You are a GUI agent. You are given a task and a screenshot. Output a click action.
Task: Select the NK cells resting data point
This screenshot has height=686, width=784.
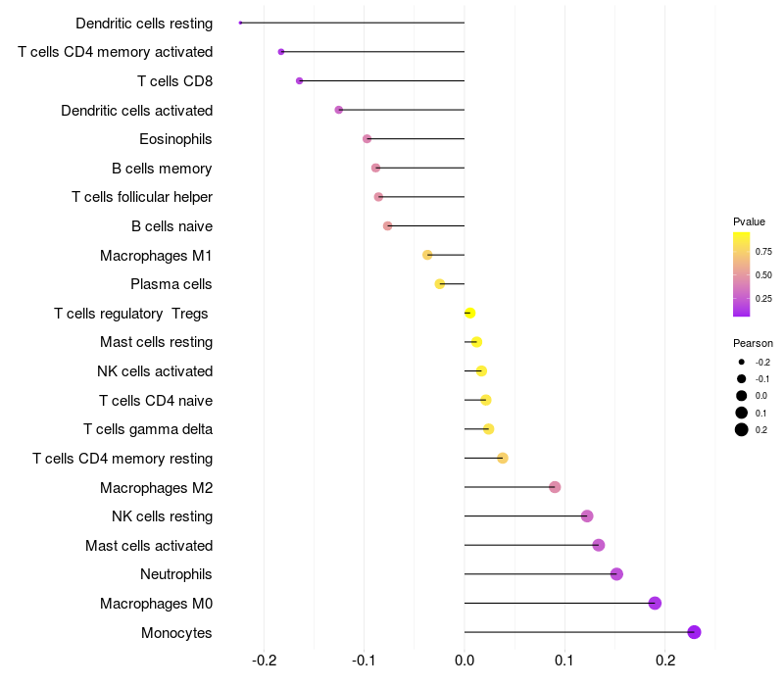click(x=587, y=516)
